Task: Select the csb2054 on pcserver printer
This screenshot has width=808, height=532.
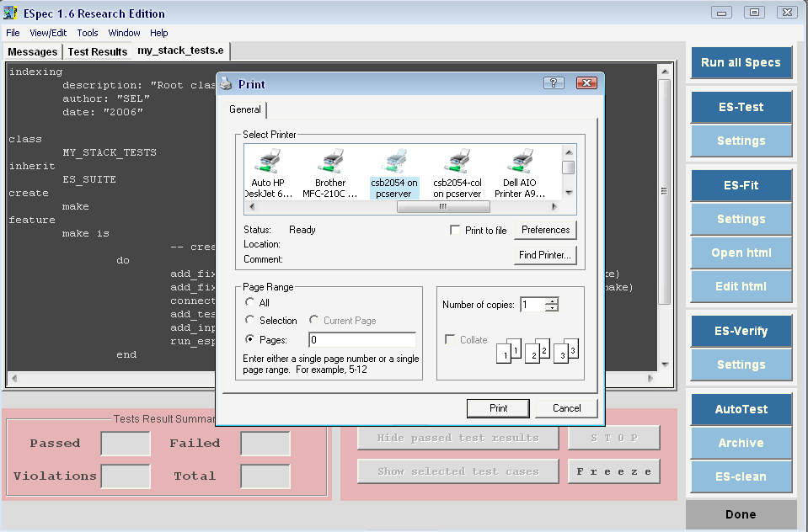Action: [x=394, y=173]
